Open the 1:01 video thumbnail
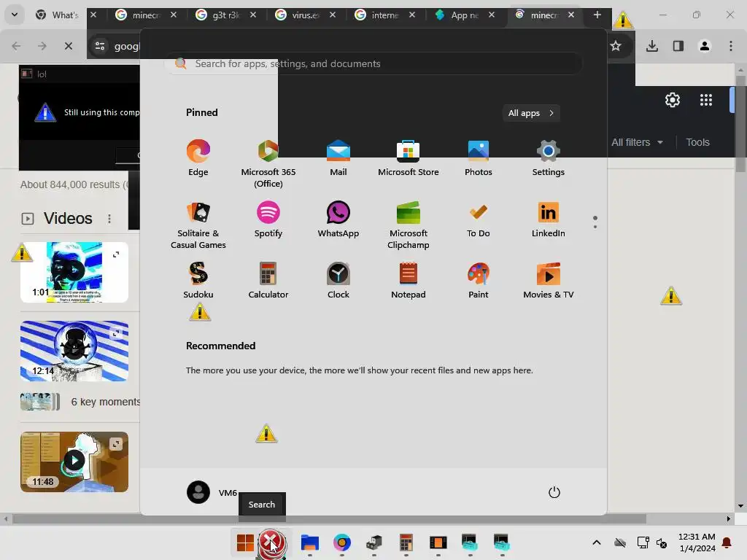This screenshot has height=560, width=747. (74, 272)
